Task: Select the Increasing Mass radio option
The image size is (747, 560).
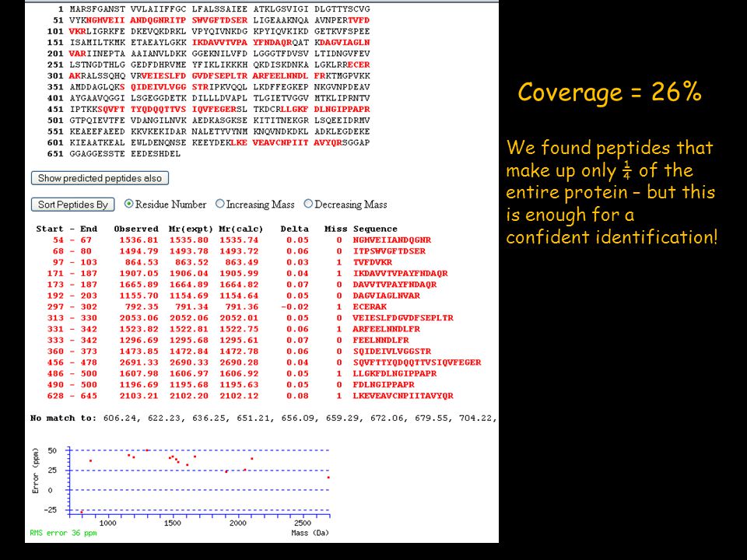Action: tap(219, 204)
